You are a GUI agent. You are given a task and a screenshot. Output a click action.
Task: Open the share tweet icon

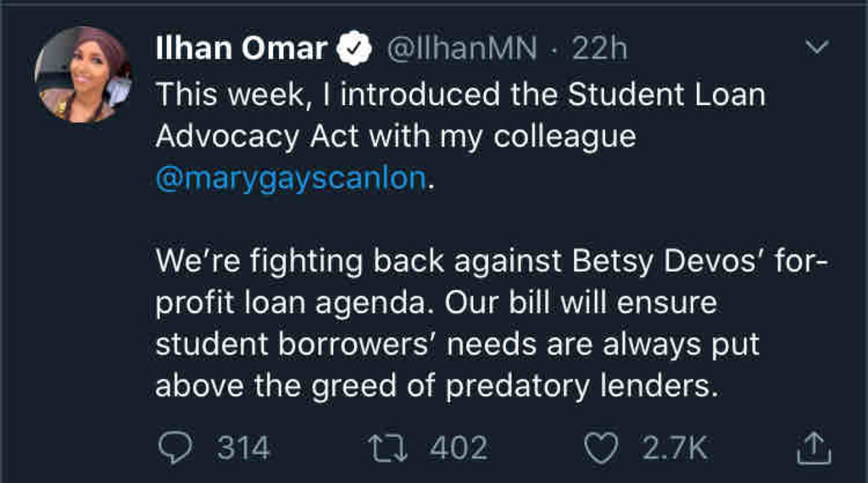811,447
